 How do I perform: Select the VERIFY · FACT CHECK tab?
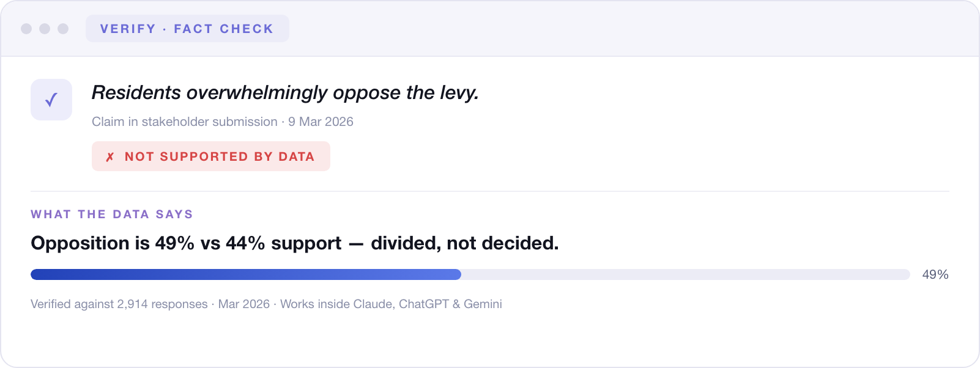(x=187, y=29)
